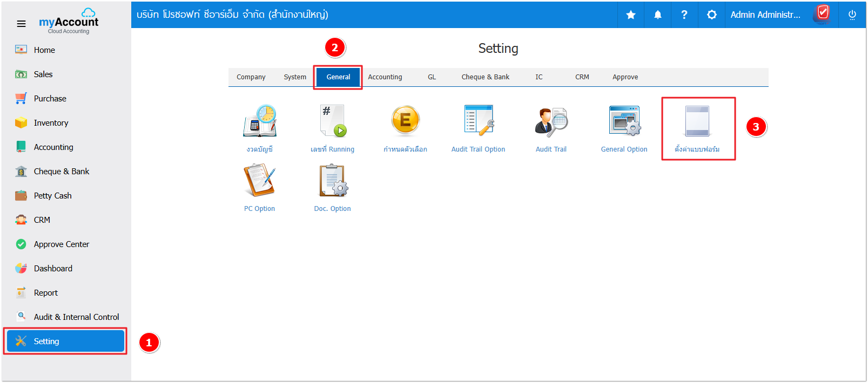The width and height of the screenshot is (868, 383).
Task: Open the General Option icon
Action: tap(624, 121)
